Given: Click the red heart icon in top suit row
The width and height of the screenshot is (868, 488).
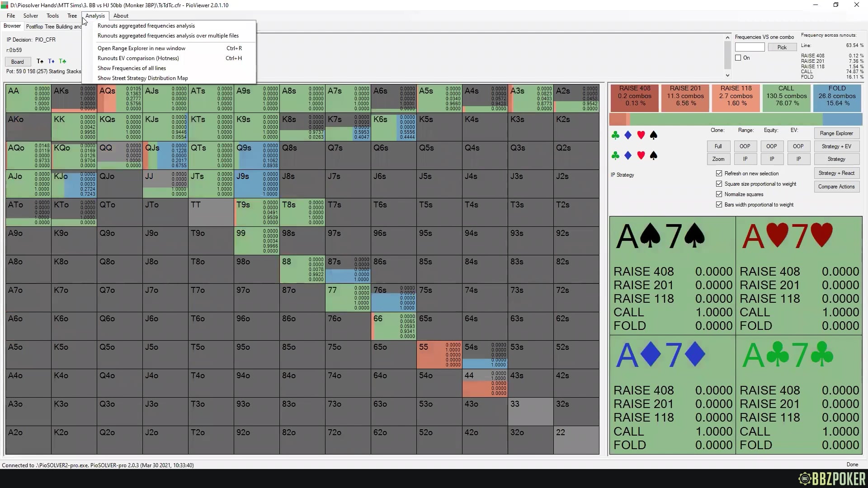Looking at the screenshot, I should pyautogui.click(x=641, y=135).
